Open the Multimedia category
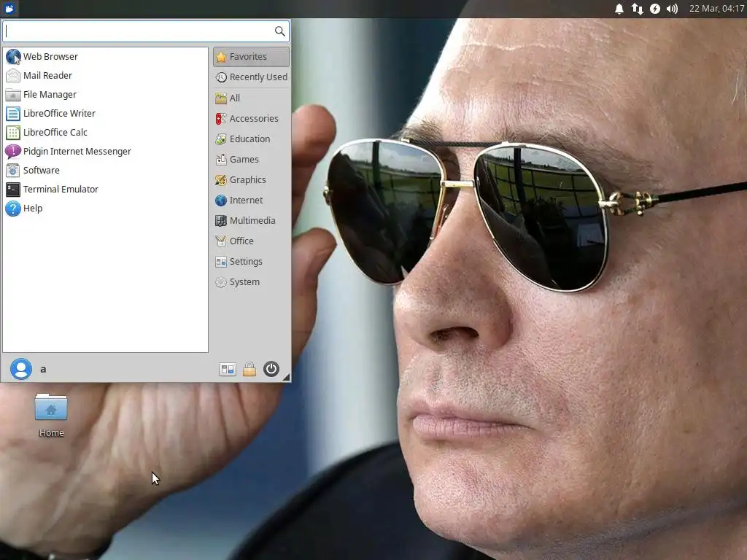The height and width of the screenshot is (560, 747). tap(251, 221)
